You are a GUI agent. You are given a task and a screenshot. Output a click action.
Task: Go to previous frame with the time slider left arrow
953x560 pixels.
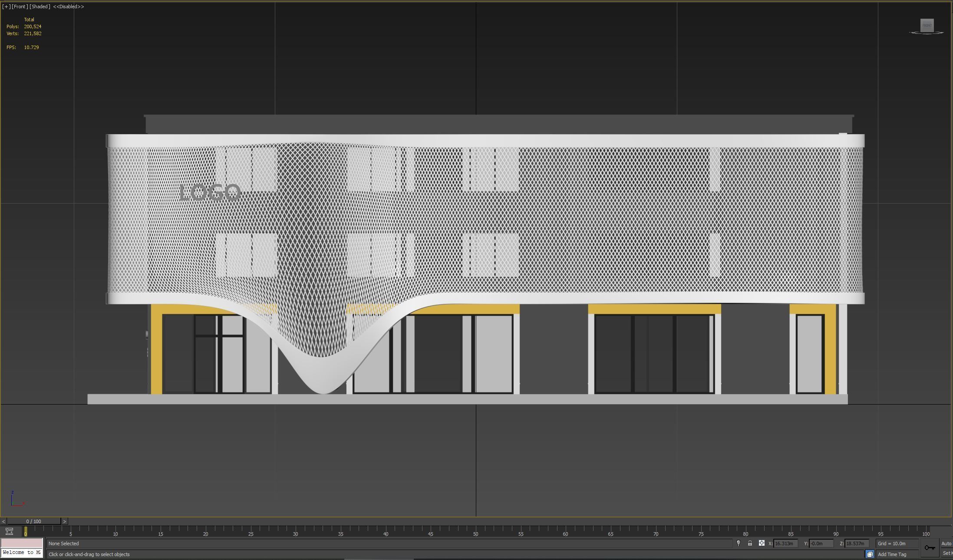pyautogui.click(x=3, y=521)
